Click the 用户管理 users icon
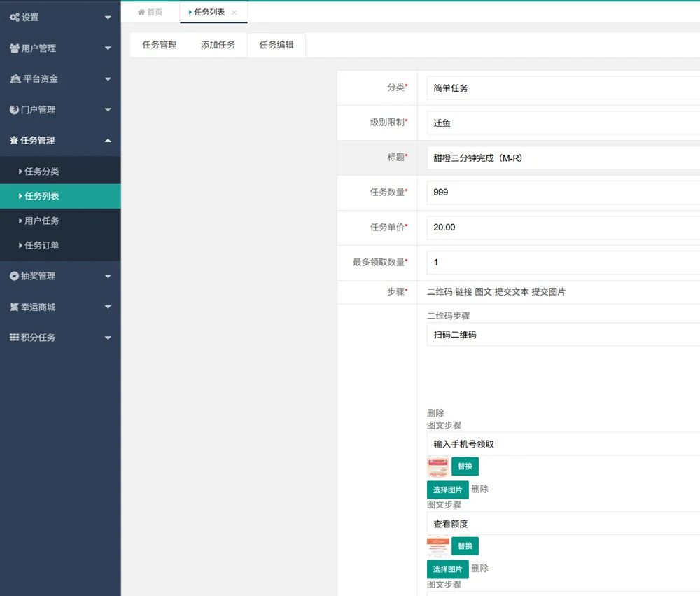This screenshot has height=596, width=700. (x=15, y=48)
